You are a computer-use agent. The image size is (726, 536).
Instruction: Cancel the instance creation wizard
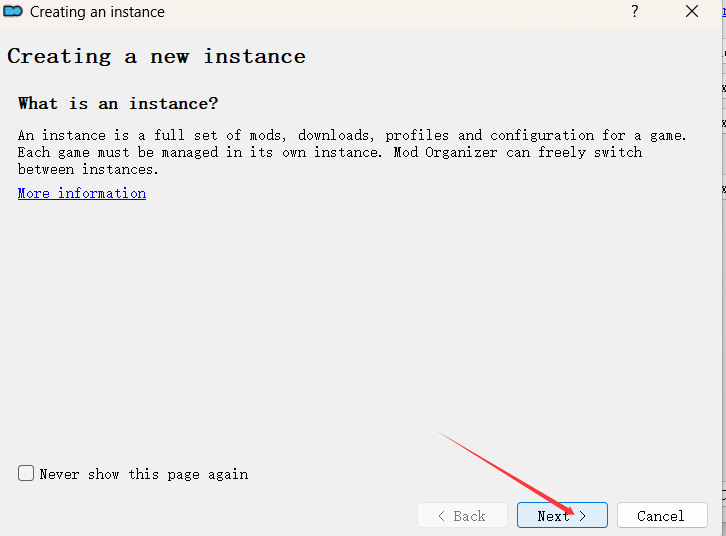(661, 516)
